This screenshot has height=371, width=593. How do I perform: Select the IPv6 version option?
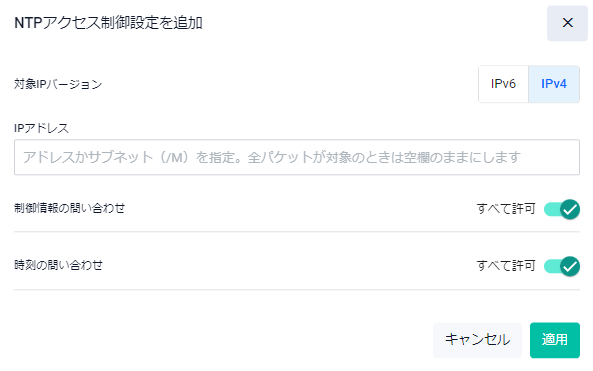point(503,84)
